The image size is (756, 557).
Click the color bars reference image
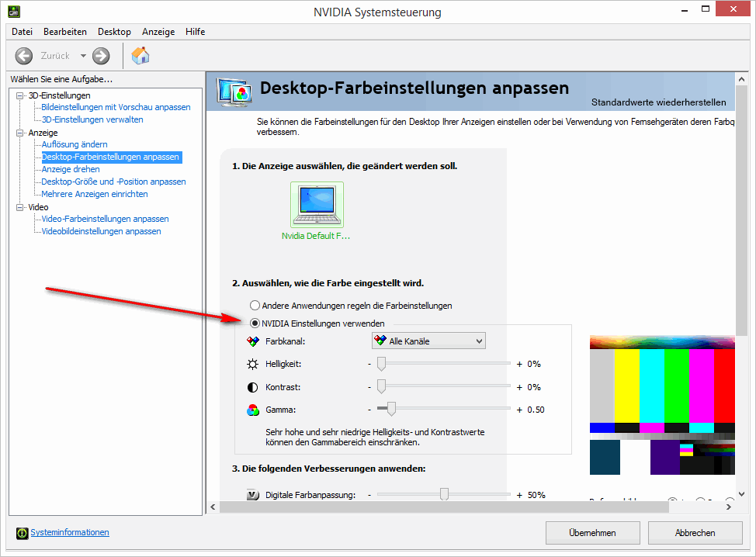pyautogui.click(x=662, y=405)
